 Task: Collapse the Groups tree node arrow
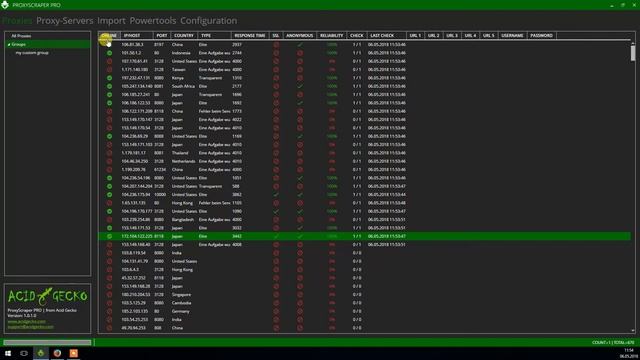9,44
